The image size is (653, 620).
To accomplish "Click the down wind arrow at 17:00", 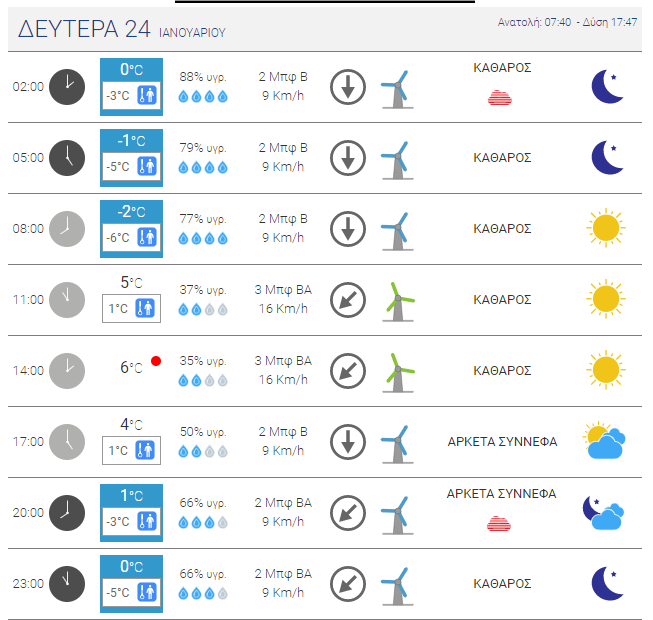I will pyautogui.click(x=348, y=441).
